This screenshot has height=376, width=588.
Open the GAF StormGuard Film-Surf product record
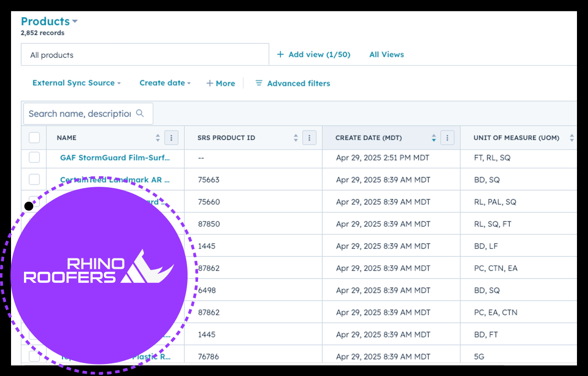tap(115, 158)
